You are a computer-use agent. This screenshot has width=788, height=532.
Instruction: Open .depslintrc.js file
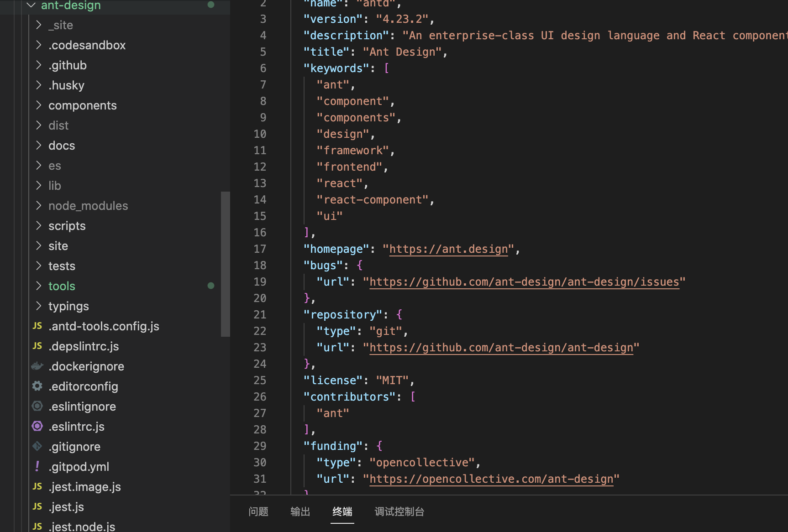tap(84, 346)
